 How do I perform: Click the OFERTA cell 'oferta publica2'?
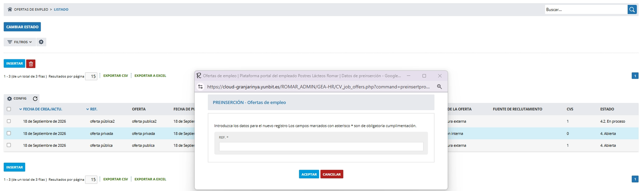click(144, 121)
